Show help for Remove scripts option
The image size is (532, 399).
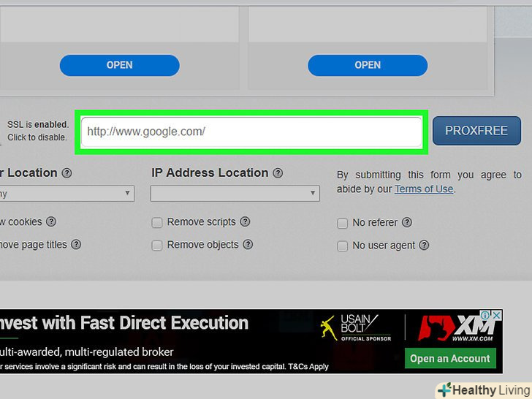pyautogui.click(x=245, y=222)
